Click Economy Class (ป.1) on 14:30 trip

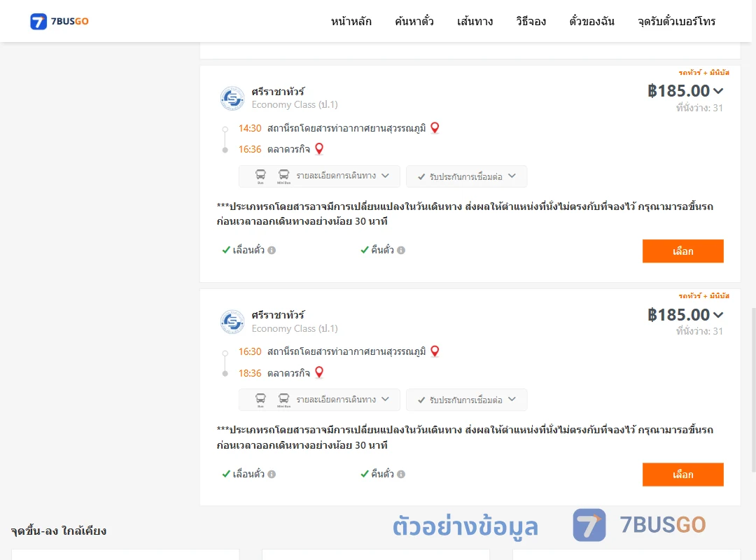tap(295, 105)
